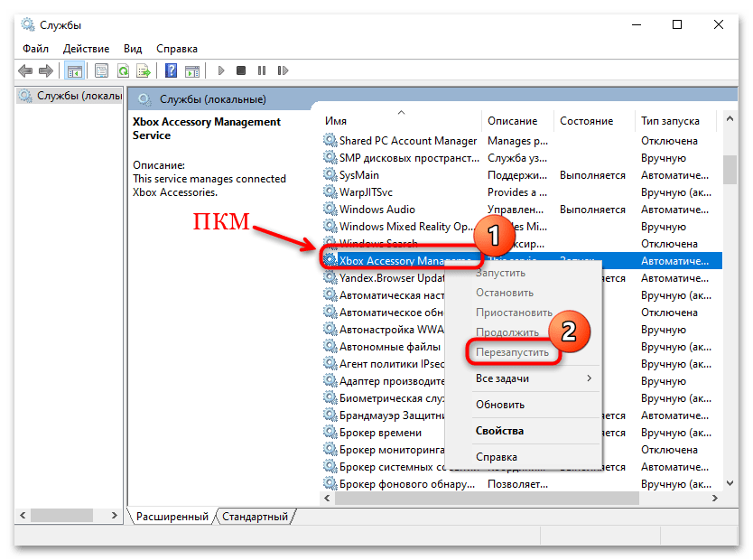Click the horizontal scrollbar thumb under the services list
753x560 pixels.
(487, 498)
